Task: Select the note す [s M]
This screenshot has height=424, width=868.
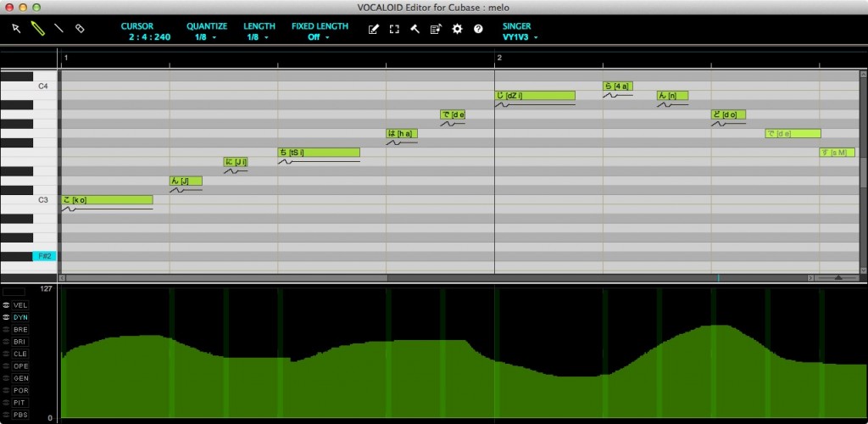Action: pyautogui.click(x=837, y=153)
